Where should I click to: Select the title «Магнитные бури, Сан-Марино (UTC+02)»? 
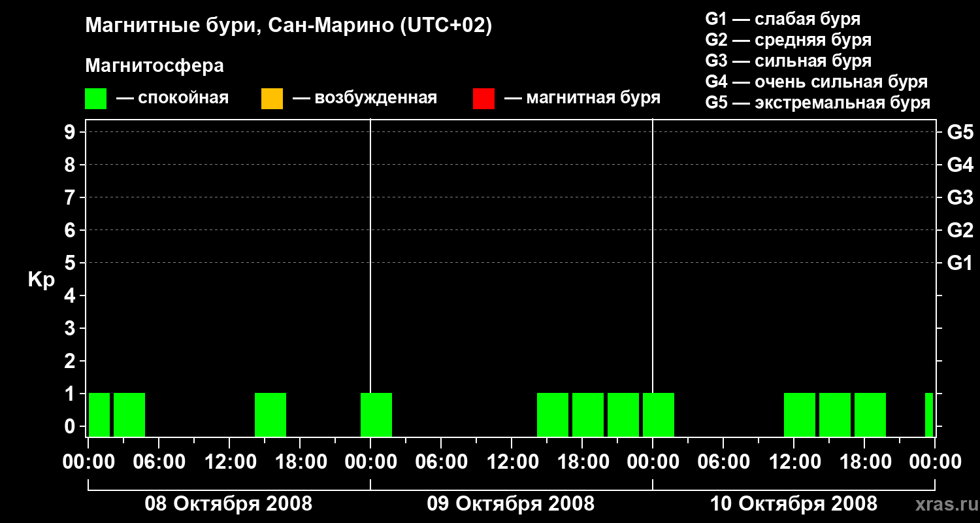point(288,26)
